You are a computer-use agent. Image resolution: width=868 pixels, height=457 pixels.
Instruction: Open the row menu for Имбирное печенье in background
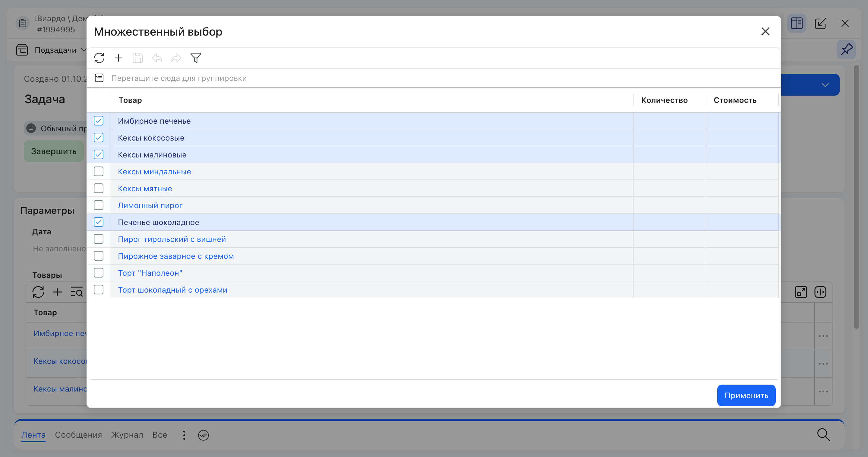[823, 336]
